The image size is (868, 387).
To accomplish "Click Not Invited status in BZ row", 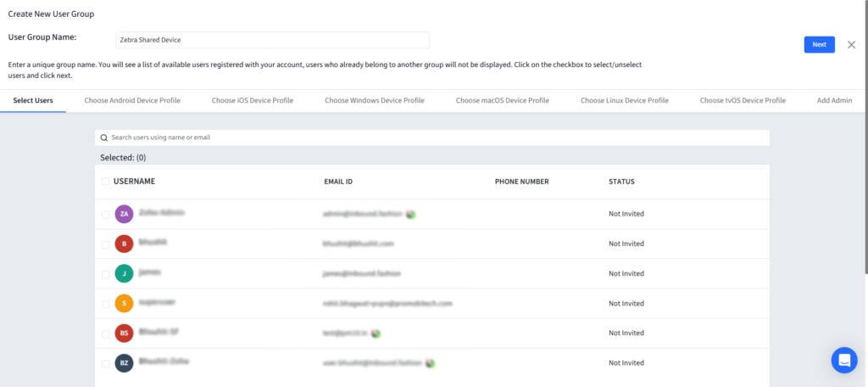I will point(626,363).
